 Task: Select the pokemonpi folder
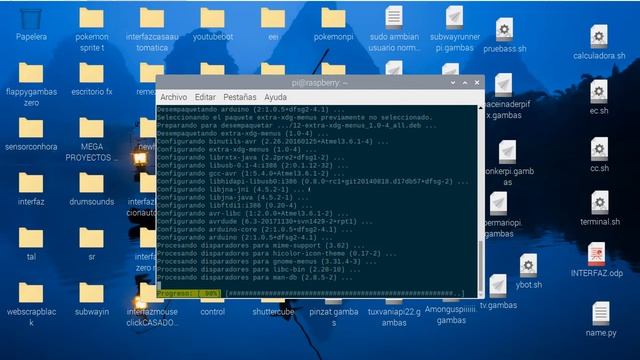(x=333, y=18)
